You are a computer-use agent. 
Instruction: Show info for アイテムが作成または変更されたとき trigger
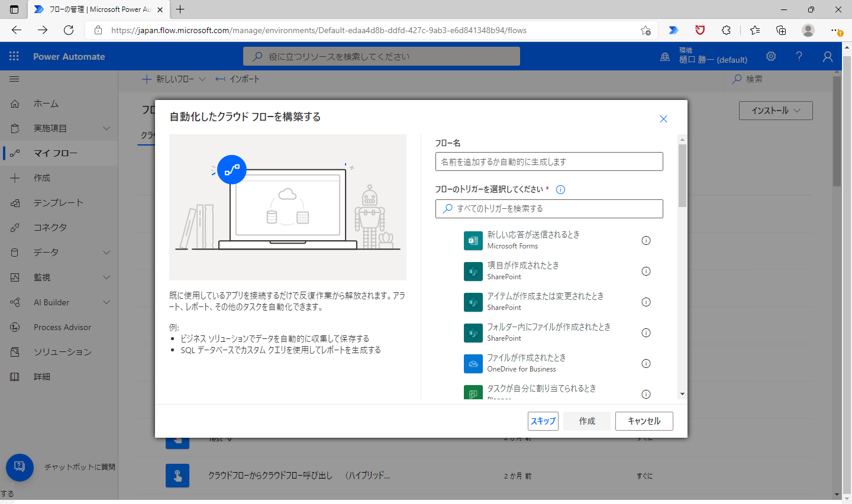pyautogui.click(x=646, y=302)
